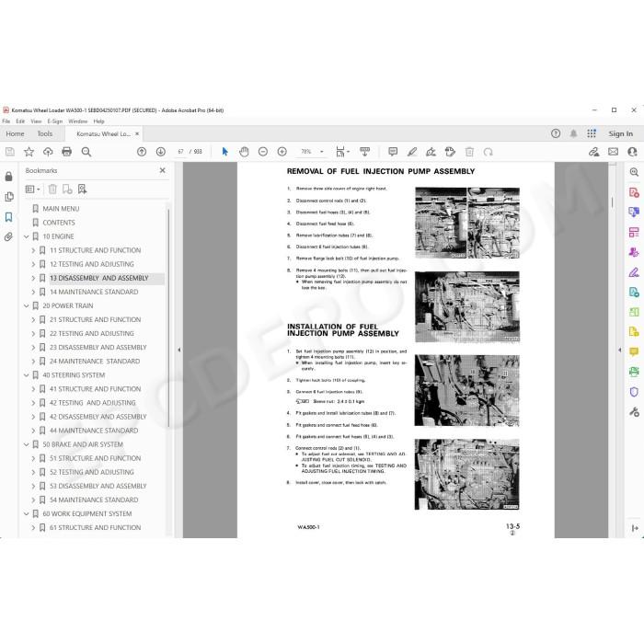
Task: Expand 13 DISASSEMBLY AND ASSEMBLY bookmark
Action: click(33, 278)
